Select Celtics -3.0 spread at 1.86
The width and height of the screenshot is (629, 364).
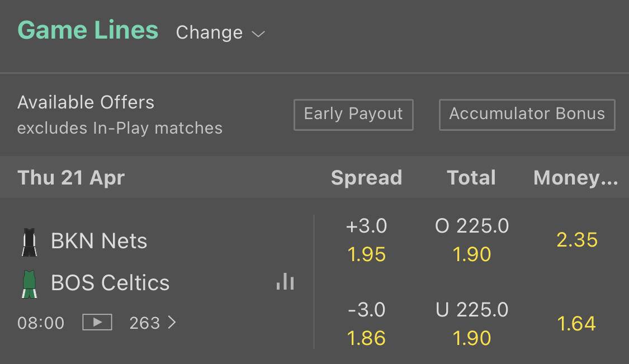(367, 324)
